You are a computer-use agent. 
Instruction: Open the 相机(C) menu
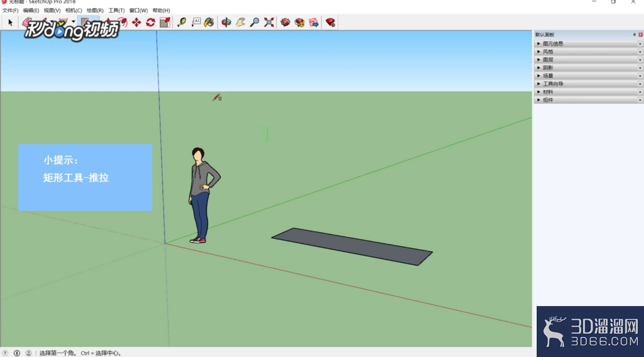click(74, 11)
